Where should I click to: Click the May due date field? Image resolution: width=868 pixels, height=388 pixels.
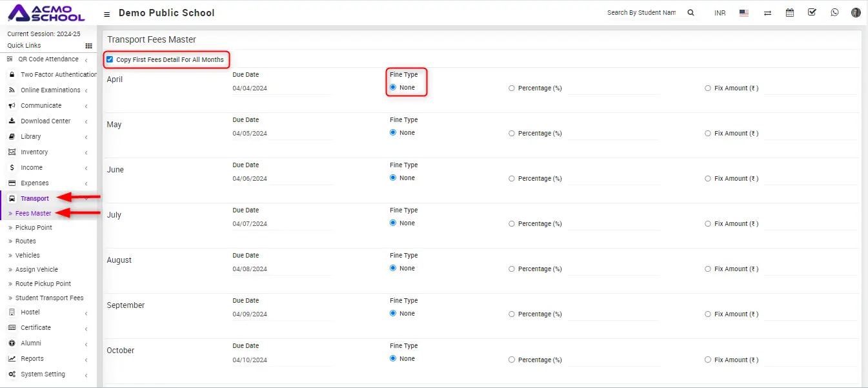(x=281, y=134)
